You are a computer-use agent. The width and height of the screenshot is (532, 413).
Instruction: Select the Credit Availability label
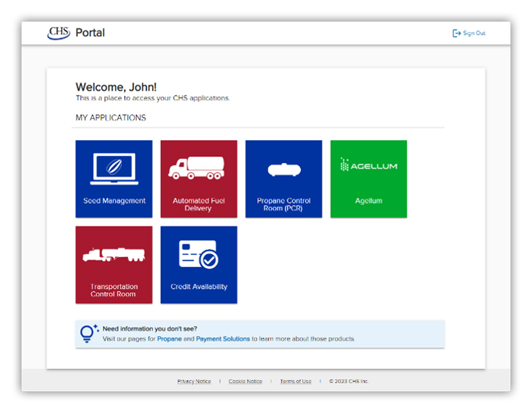[199, 286]
